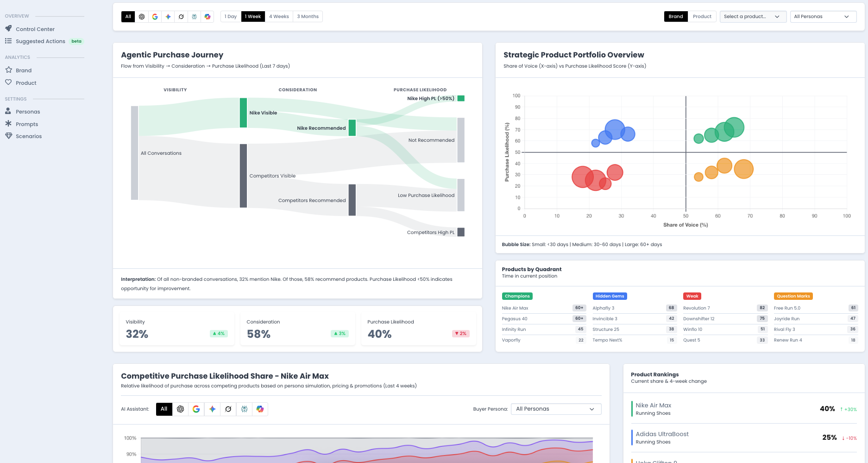Expand the All Personas dropdown

823,16
